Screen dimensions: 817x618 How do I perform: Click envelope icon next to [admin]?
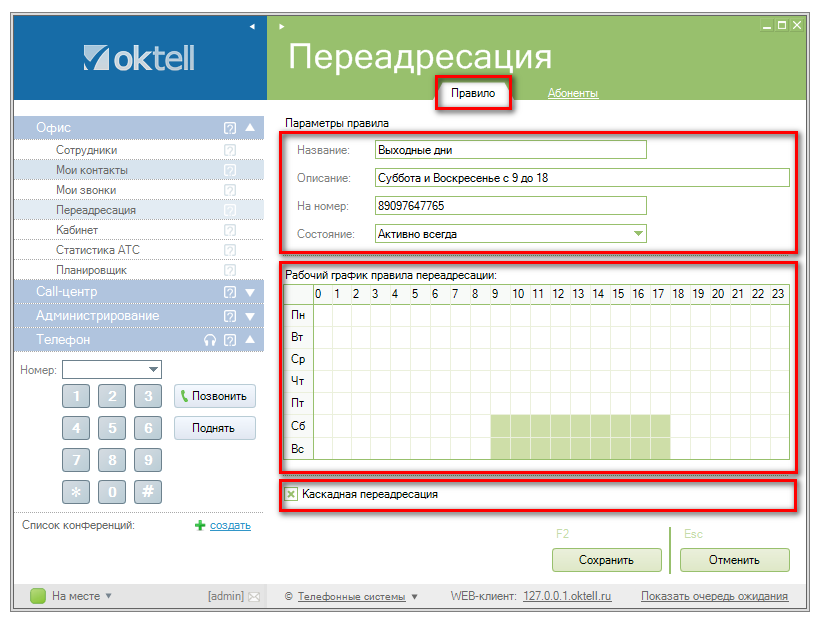(253, 597)
